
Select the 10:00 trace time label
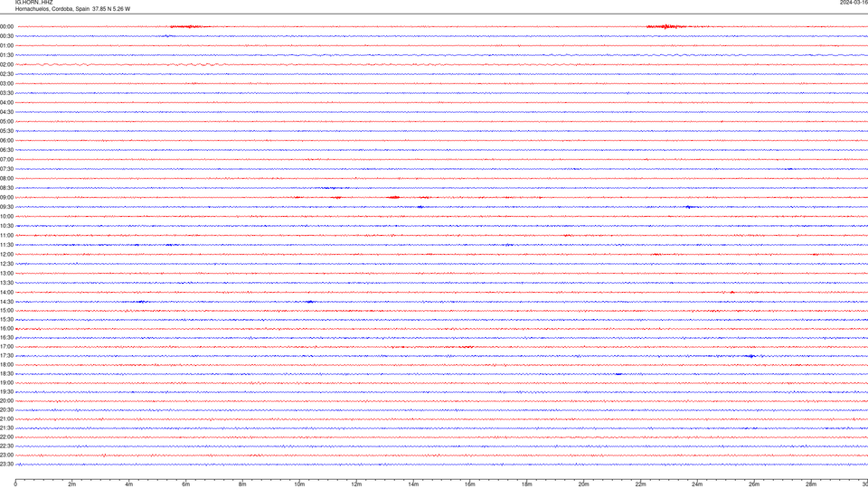pos(6,216)
